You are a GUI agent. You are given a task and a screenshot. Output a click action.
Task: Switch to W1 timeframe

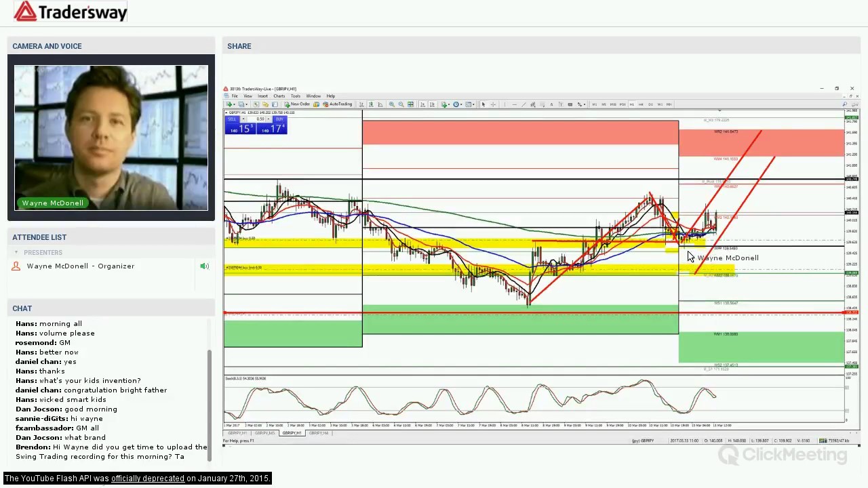tap(660, 104)
